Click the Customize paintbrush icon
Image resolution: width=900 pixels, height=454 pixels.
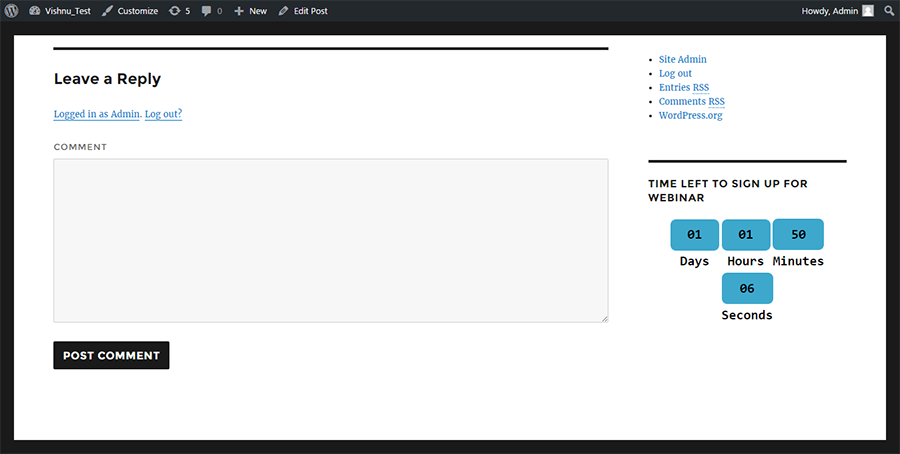point(107,11)
